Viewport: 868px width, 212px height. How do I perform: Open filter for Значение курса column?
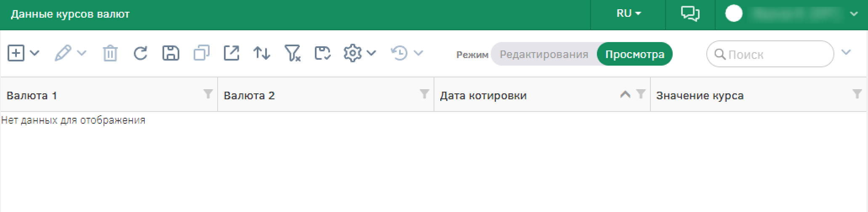tap(857, 94)
